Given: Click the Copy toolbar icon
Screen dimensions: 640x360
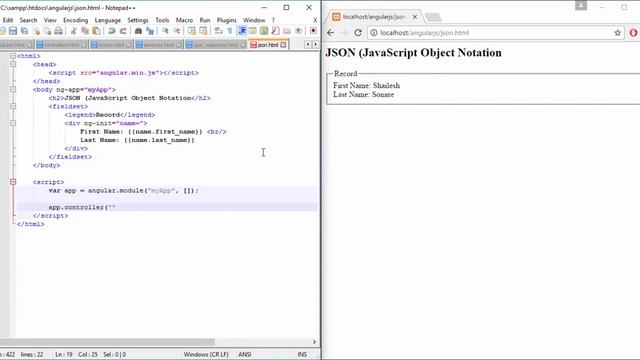Looking at the screenshot, I should click(x=85, y=31).
